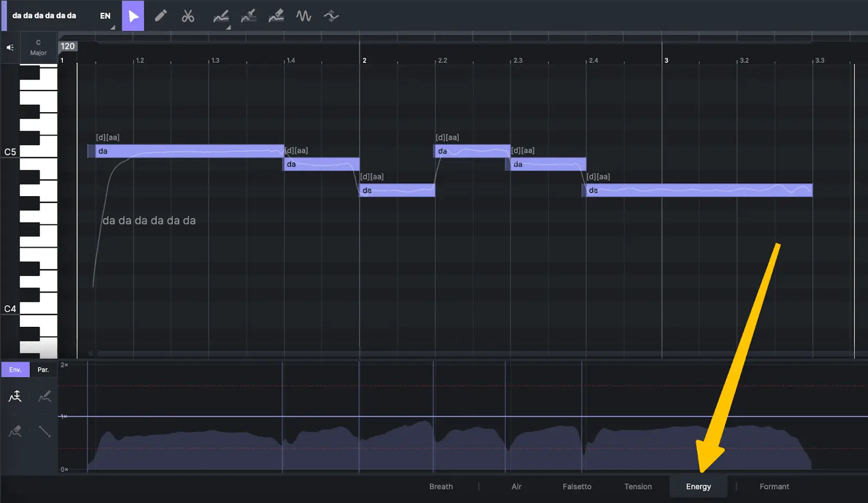Image resolution: width=868 pixels, height=503 pixels.
Task: Select the 'da' note starting at 2.3
Action: coord(548,164)
